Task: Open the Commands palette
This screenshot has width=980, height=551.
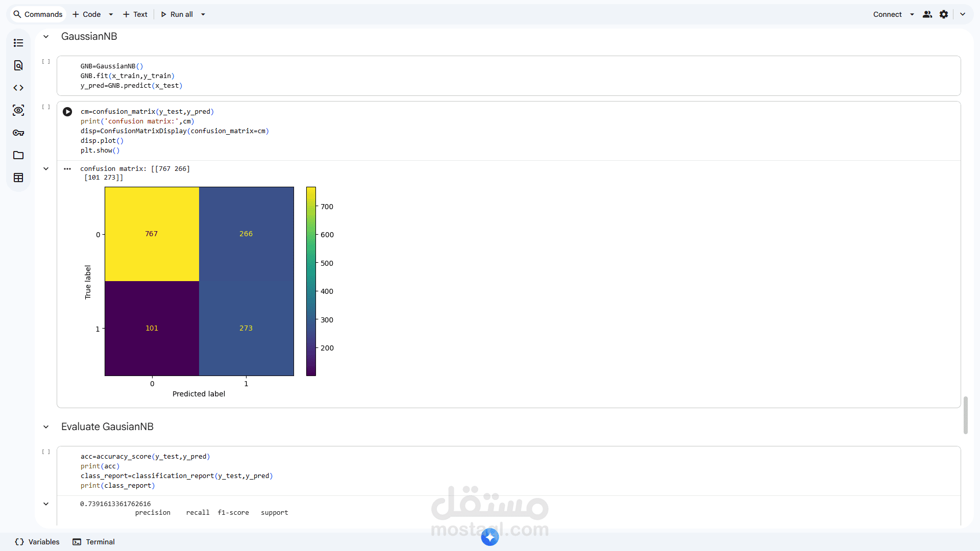Action: click(x=38, y=14)
